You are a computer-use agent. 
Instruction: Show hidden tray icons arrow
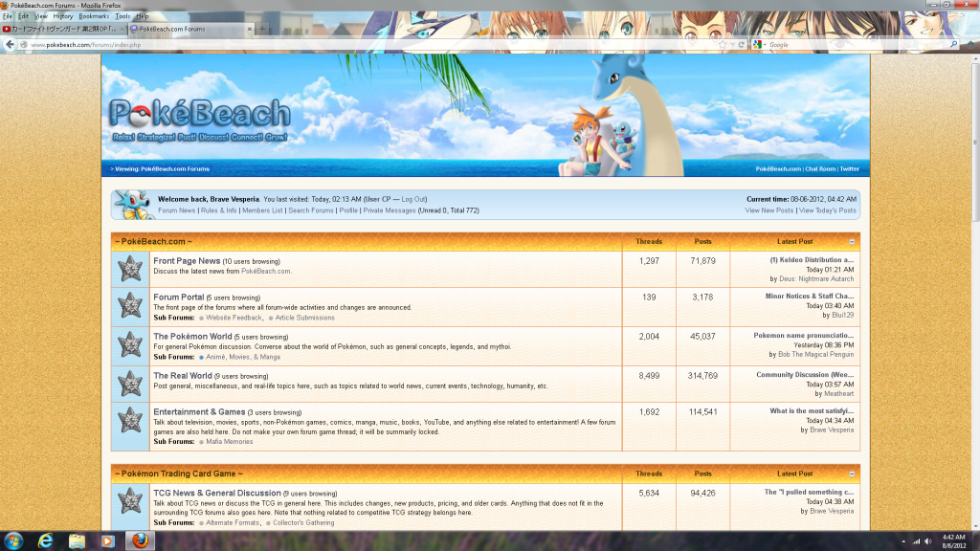click(x=903, y=541)
